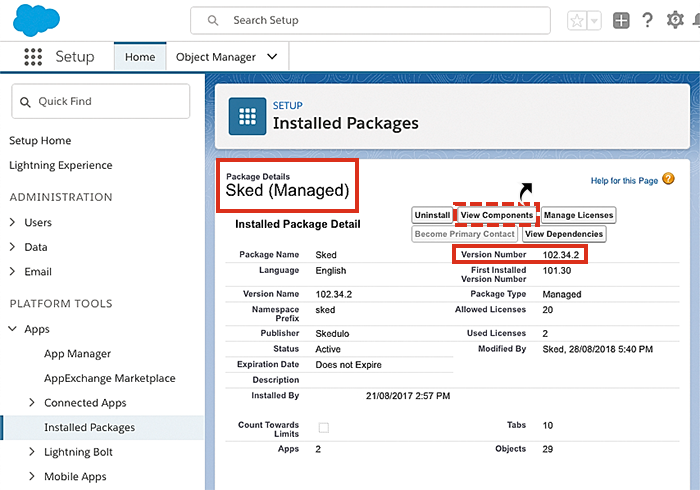Open Setup Home in sidebar

pyautogui.click(x=40, y=141)
